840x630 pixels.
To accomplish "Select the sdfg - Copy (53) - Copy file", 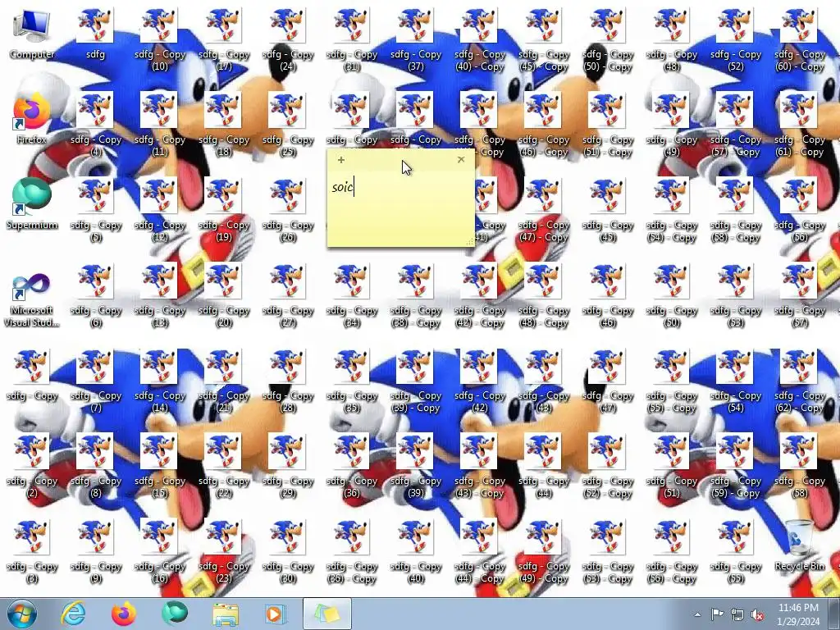I will click(607, 552).
